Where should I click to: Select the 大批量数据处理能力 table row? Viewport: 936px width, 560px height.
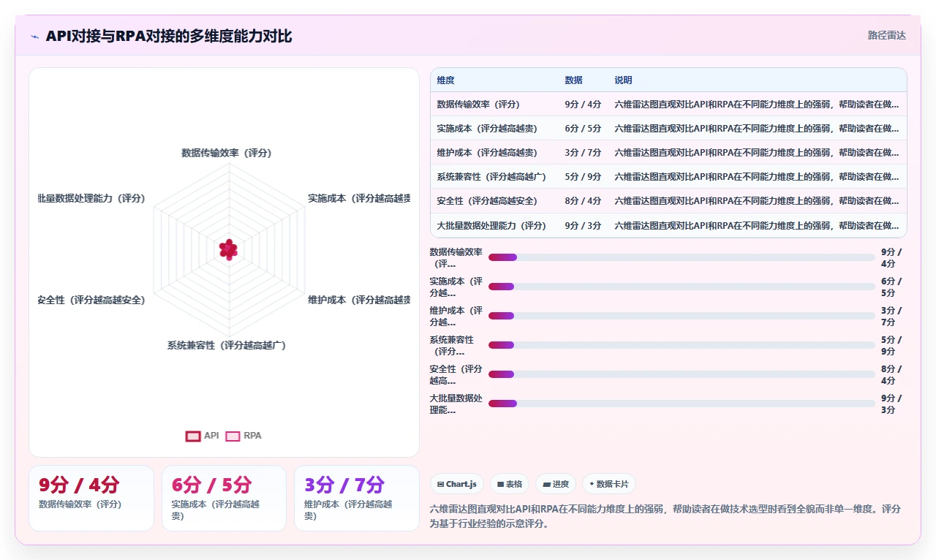coord(668,225)
